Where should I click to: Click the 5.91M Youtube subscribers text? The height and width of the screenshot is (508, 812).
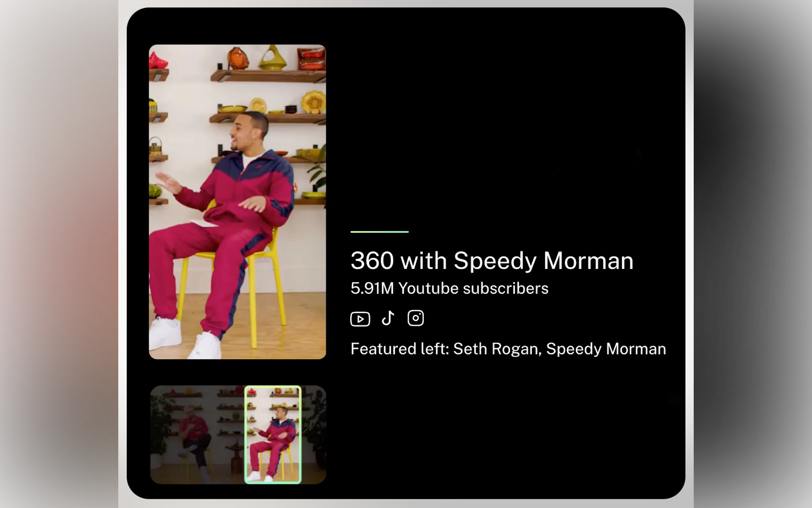click(x=449, y=288)
